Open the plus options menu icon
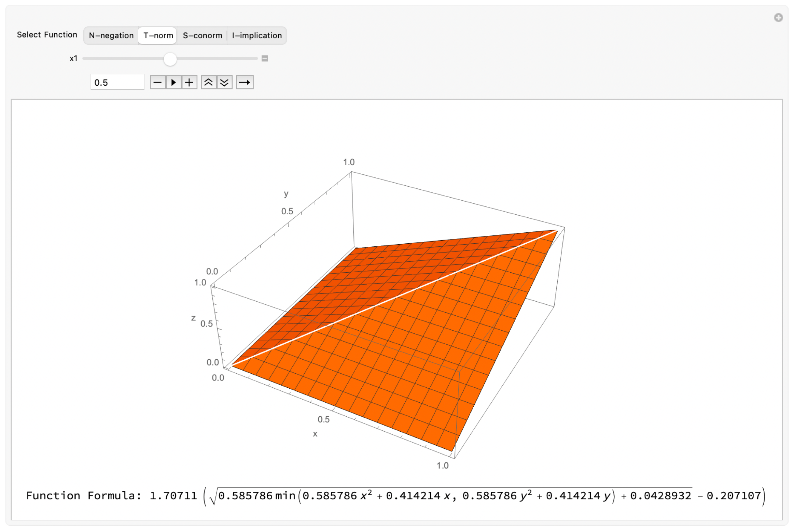This screenshot has width=794, height=532. click(778, 18)
